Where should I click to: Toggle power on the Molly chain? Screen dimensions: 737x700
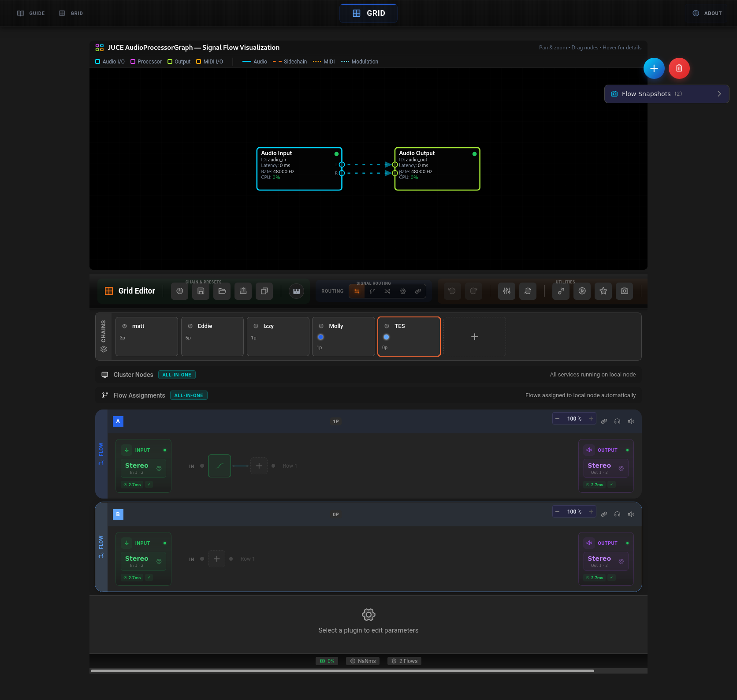click(x=321, y=326)
